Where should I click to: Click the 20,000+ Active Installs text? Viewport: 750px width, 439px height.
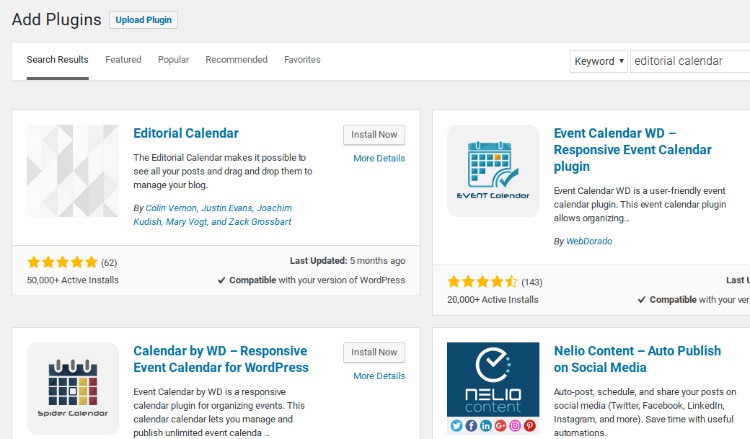[x=493, y=300]
